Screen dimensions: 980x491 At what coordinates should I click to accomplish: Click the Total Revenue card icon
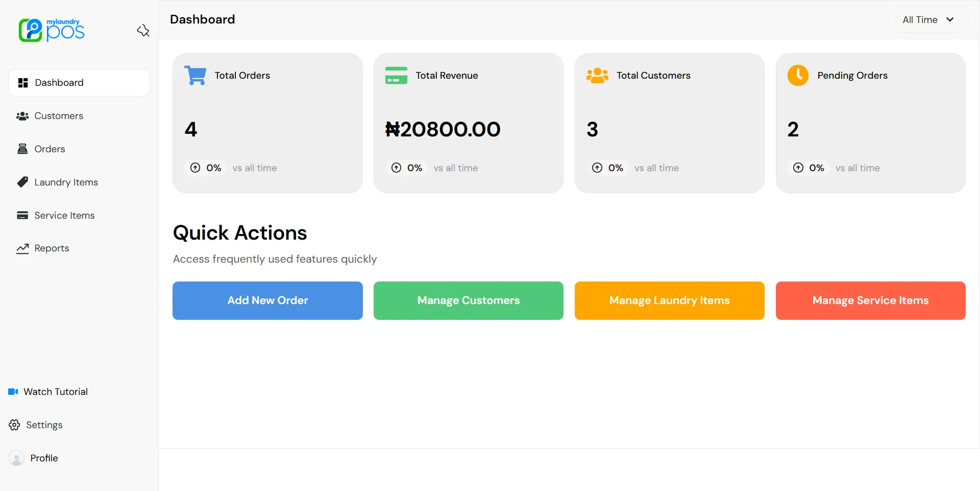[396, 76]
